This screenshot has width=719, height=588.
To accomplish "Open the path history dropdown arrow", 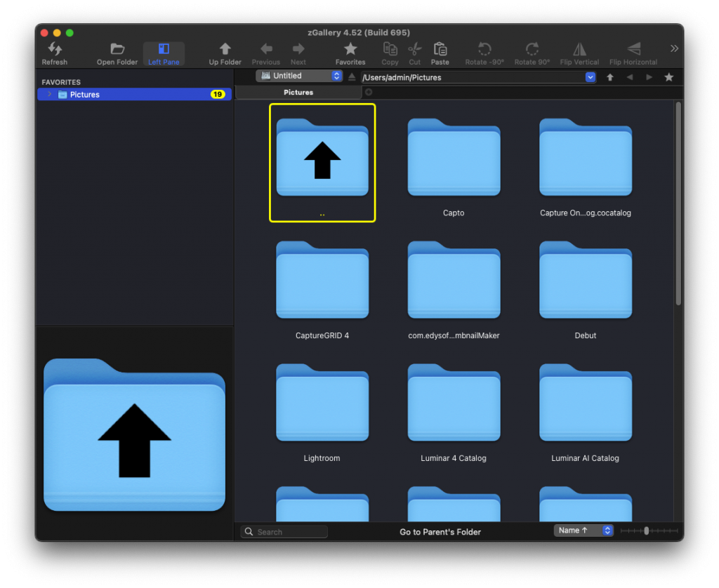I will (x=590, y=77).
